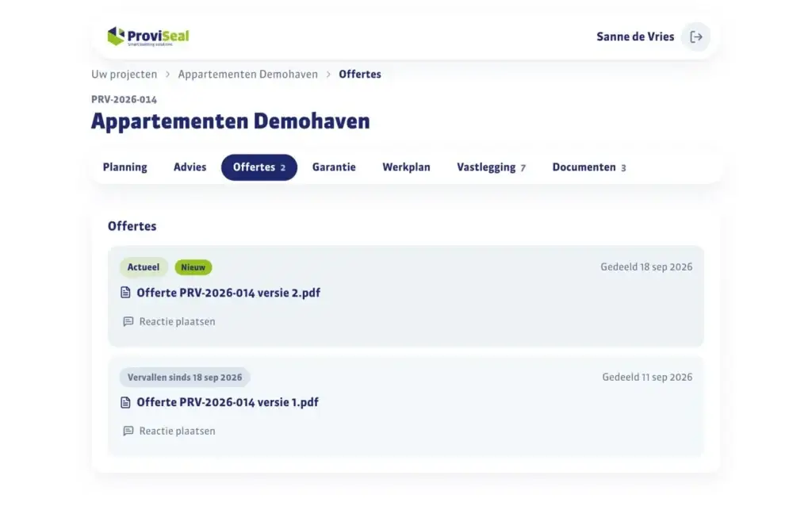Click the Appartementen Demohaven page title
812x514 pixels.
[x=231, y=121]
